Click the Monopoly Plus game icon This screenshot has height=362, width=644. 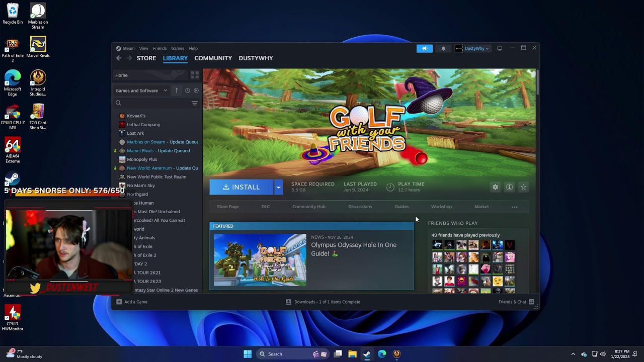coord(122,159)
